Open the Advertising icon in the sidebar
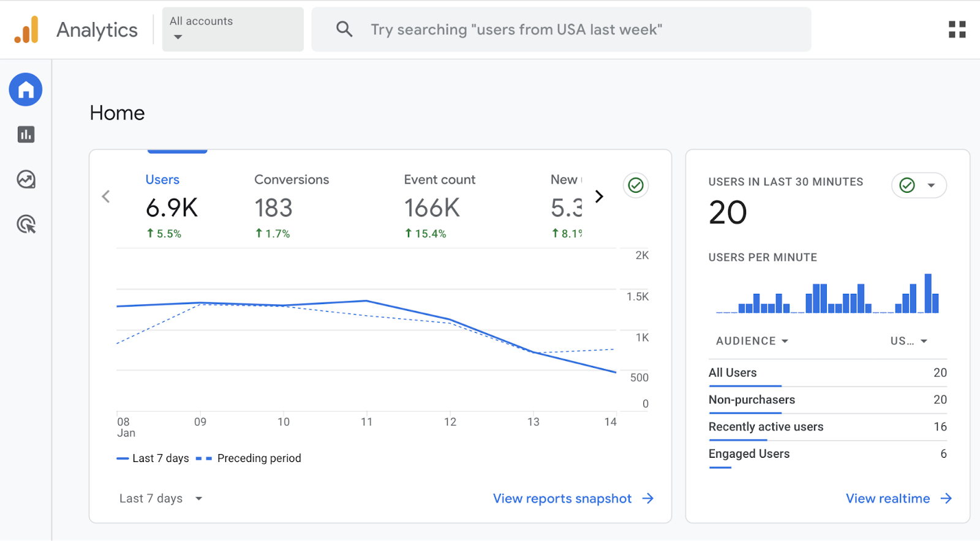 pyautogui.click(x=26, y=225)
